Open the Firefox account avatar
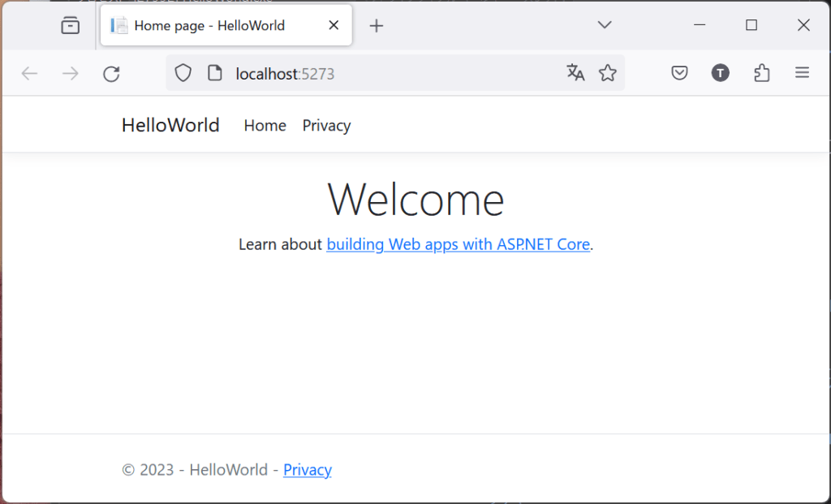The image size is (831, 504). (x=720, y=74)
